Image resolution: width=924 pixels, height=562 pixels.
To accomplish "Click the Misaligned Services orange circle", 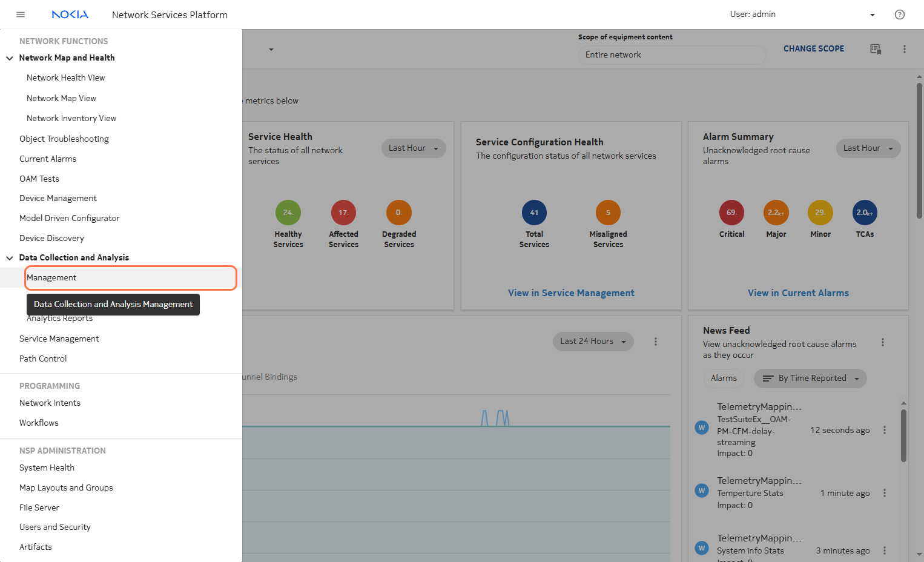I will tap(608, 213).
